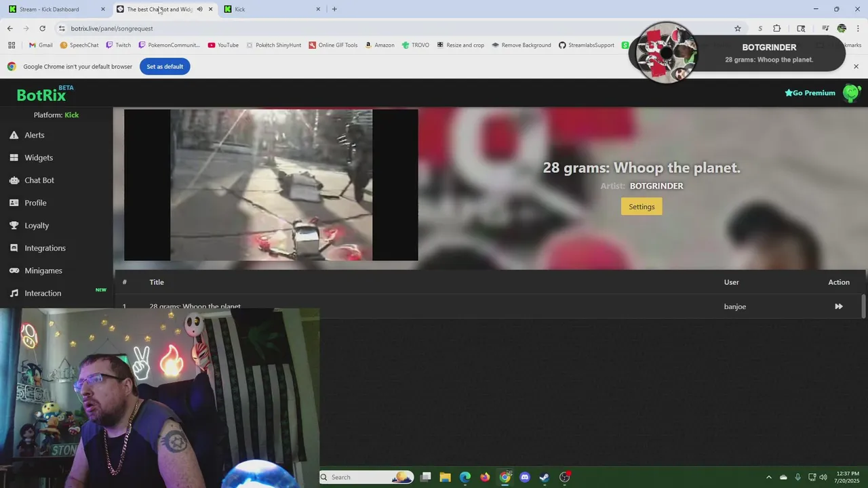
Task: Reload the botrix.live page
Action: 42,28
